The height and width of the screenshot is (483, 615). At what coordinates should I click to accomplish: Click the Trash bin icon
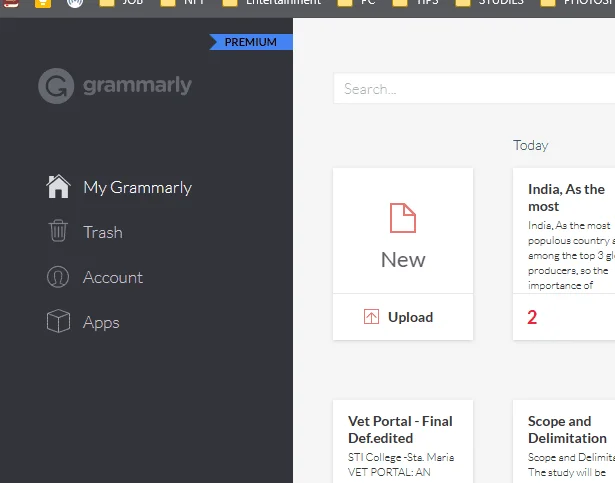[x=58, y=231]
